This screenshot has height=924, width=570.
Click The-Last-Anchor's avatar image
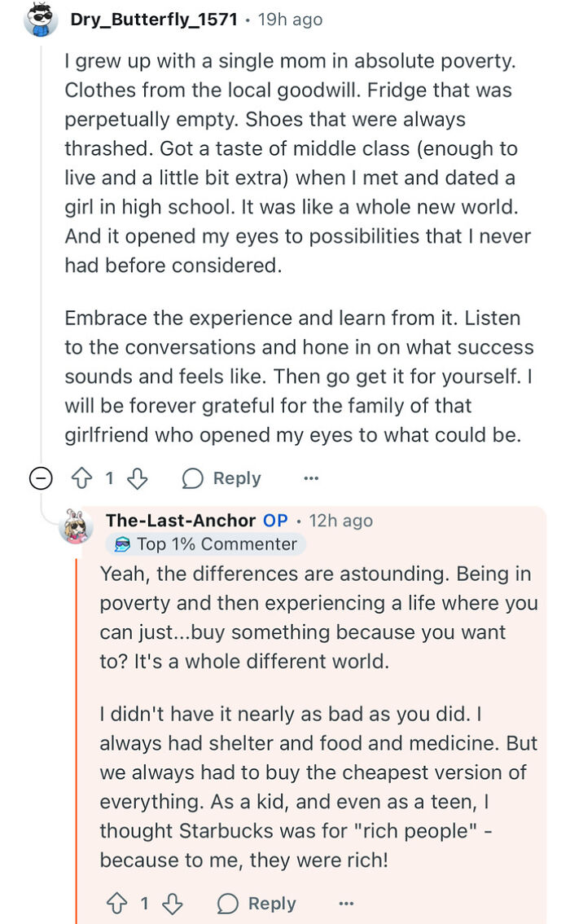76,527
